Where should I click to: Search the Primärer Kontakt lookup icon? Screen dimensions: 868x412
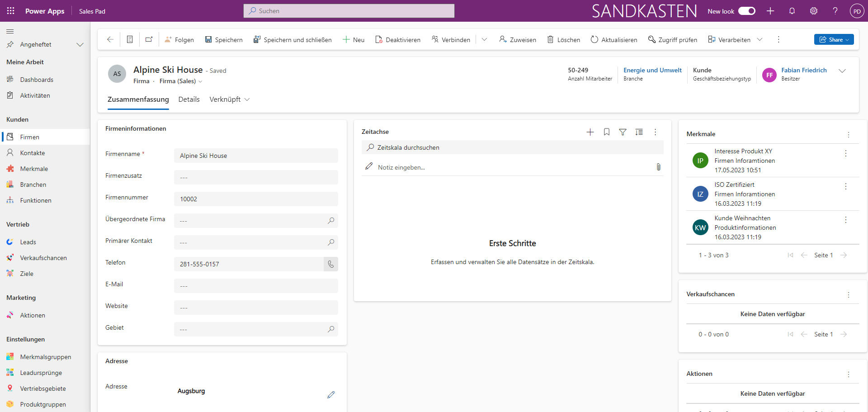331,242
